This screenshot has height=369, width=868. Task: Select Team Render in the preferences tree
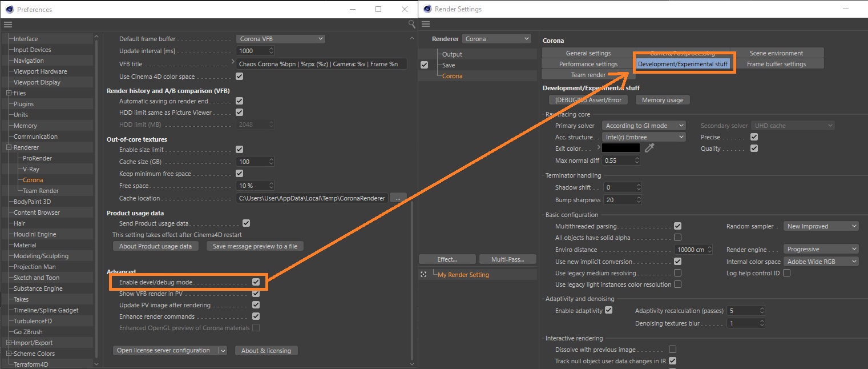pyautogui.click(x=39, y=190)
